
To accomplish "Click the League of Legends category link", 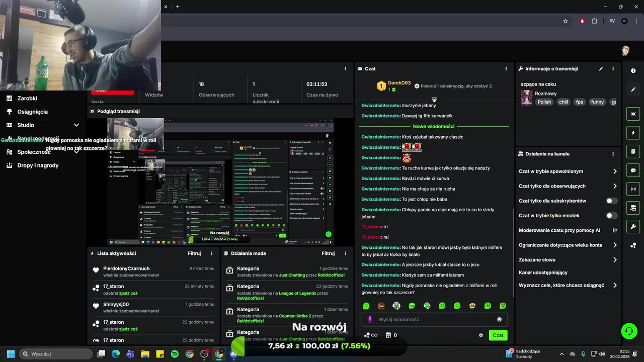I will coord(298,293).
